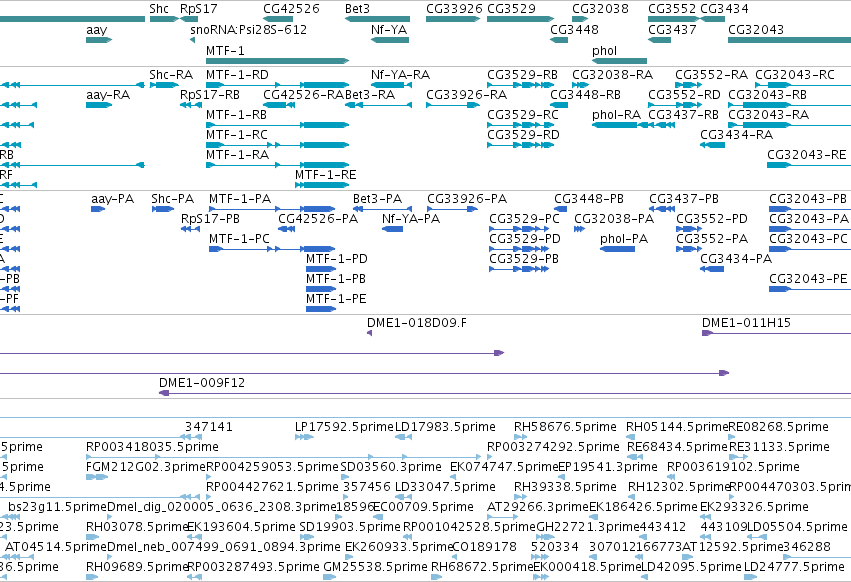Click protein label Bet3-PA
The width and height of the screenshot is (851, 582).
378,199
